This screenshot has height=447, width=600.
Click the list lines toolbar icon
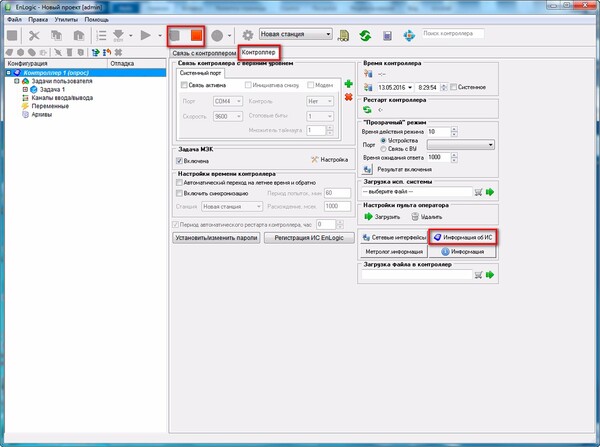tap(101, 36)
